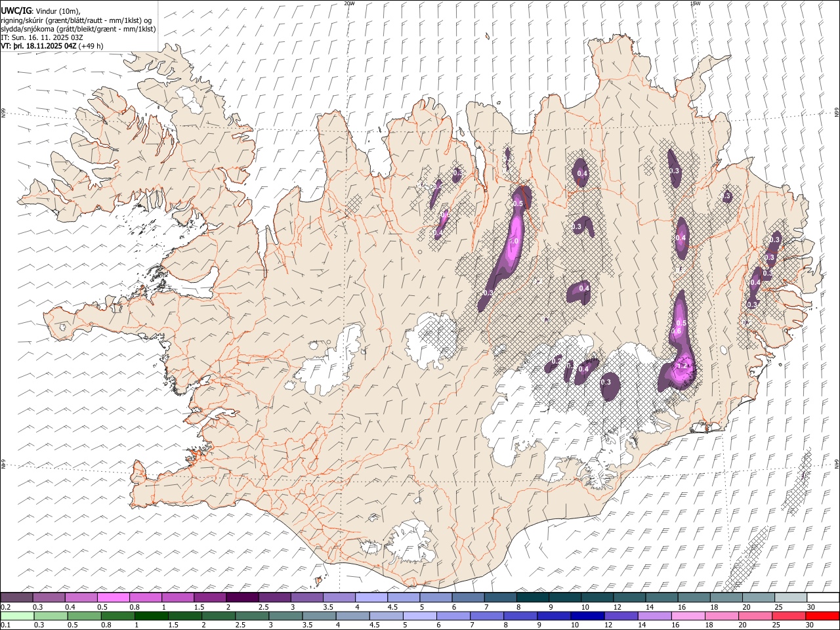The image size is (840, 630).
Task: Click the 'slydda/snjókoma (grátt/bleikt/grænt' description line
Action: [78, 29]
